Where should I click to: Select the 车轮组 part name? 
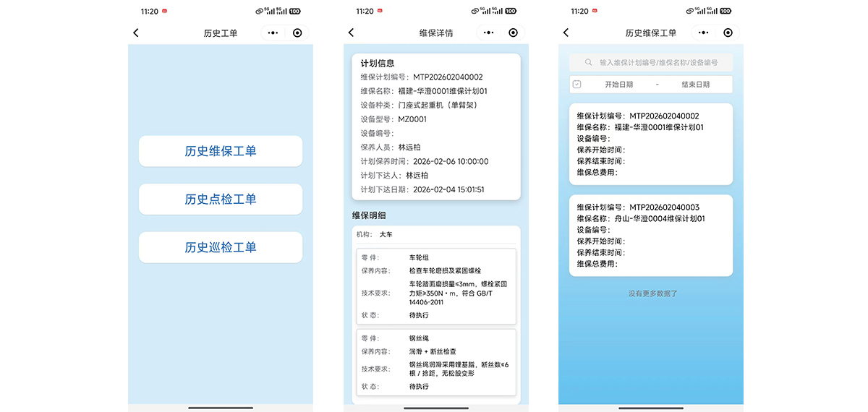(419, 257)
